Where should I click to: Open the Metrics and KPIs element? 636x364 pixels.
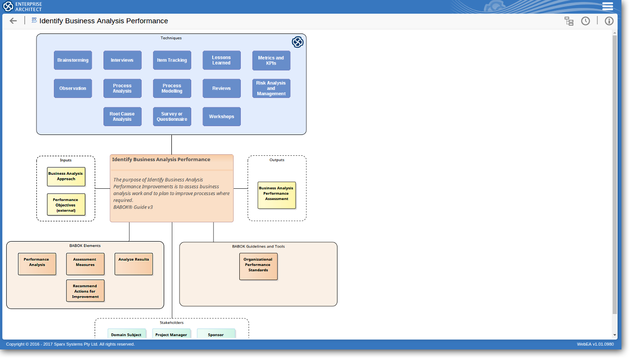(x=271, y=61)
